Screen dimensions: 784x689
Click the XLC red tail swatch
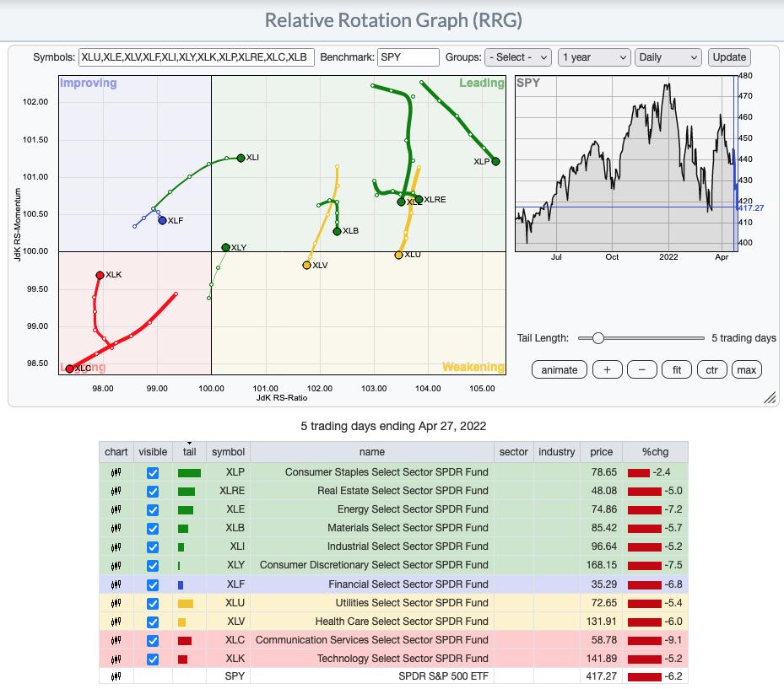click(x=185, y=641)
